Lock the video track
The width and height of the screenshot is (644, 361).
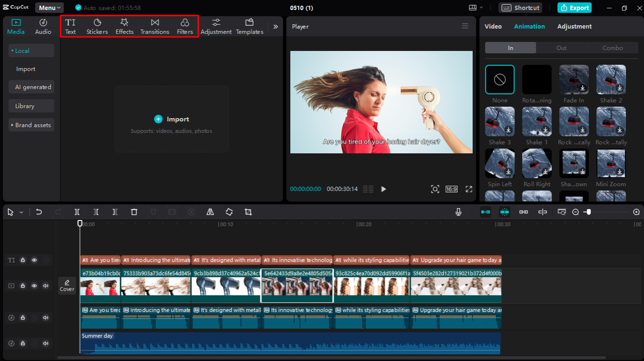click(x=23, y=285)
